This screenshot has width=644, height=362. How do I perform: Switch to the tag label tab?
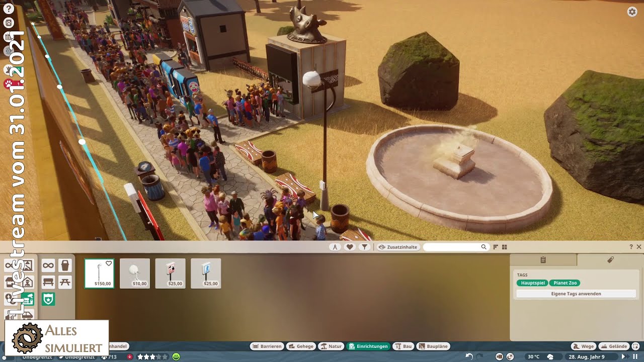click(610, 260)
